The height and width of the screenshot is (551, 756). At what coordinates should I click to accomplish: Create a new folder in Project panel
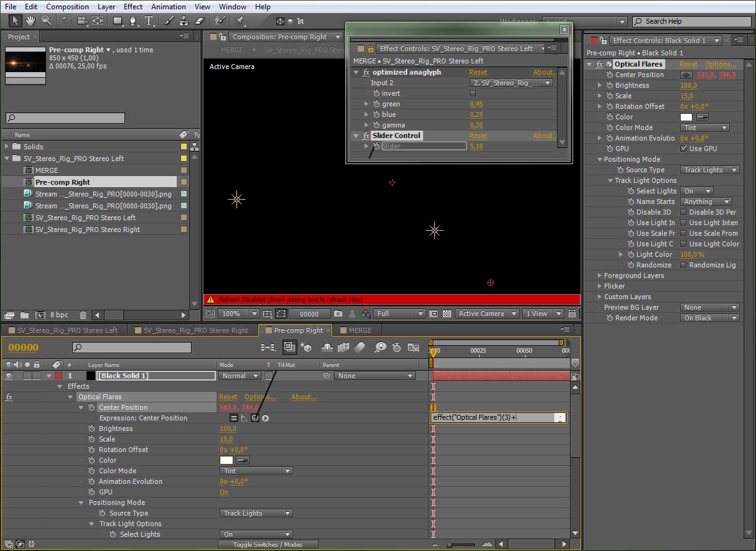[x=25, y=315]
